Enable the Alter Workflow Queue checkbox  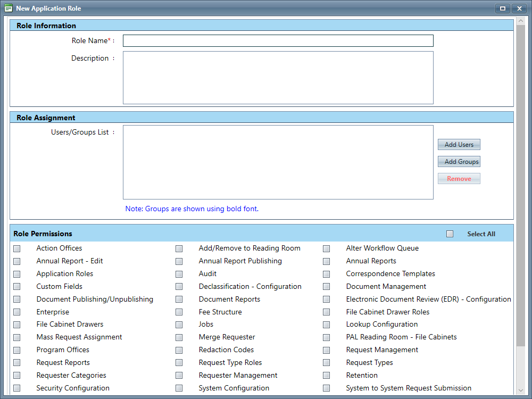pos(327,248)
